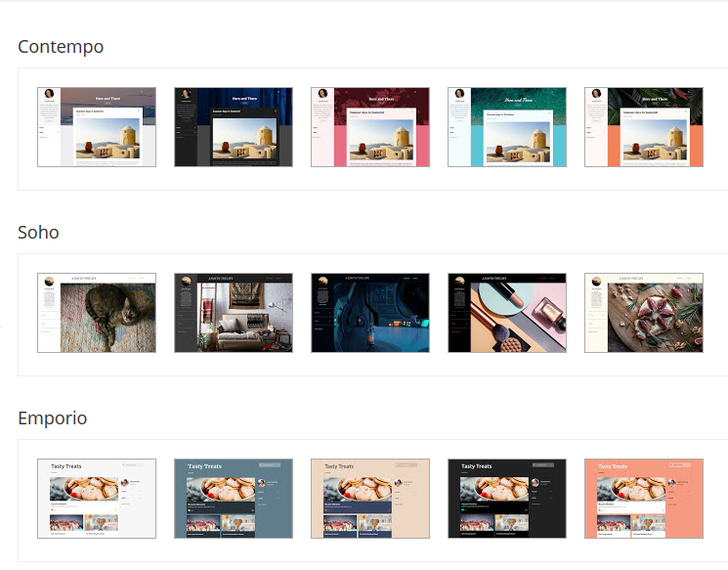Choose the salmon Emporio theme thumbnail
Image resolution: width=728 pixels, height=570 pixels.
(x=644, y=499)
